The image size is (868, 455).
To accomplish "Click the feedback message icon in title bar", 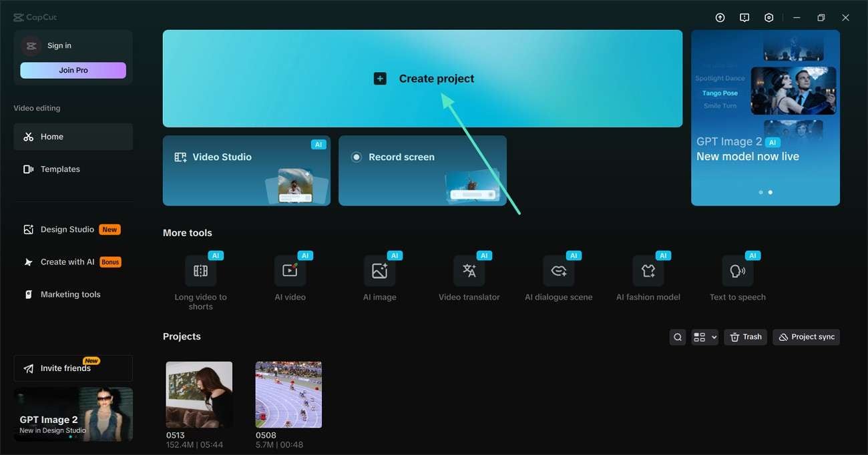I will click(744, 18).
